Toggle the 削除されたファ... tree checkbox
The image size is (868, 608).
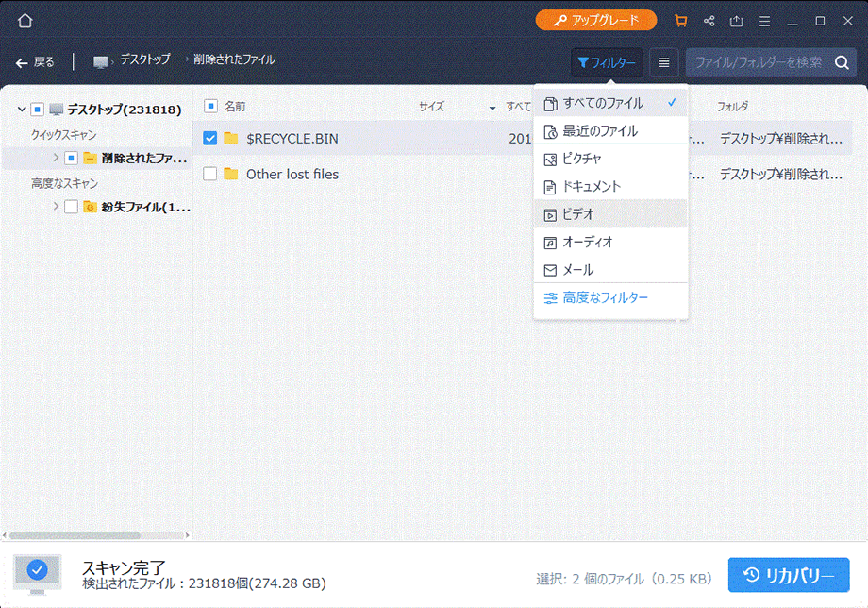(x=71, y=158)
